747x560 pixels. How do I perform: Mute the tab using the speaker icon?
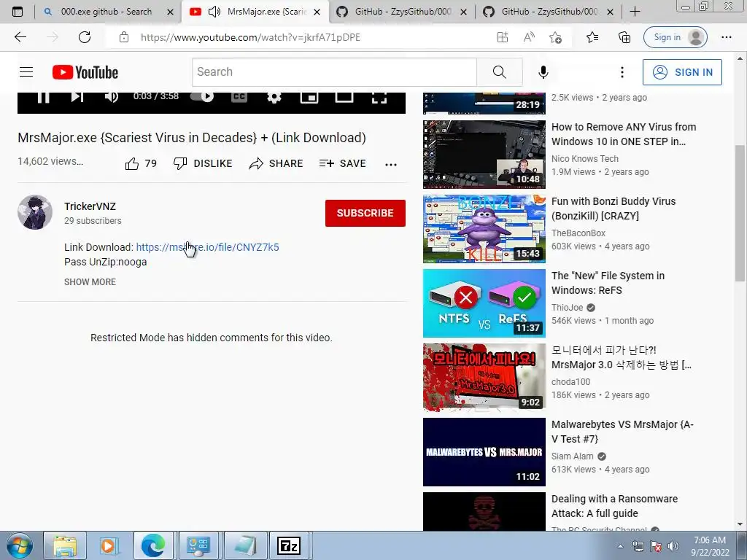(x=214, y=12)
